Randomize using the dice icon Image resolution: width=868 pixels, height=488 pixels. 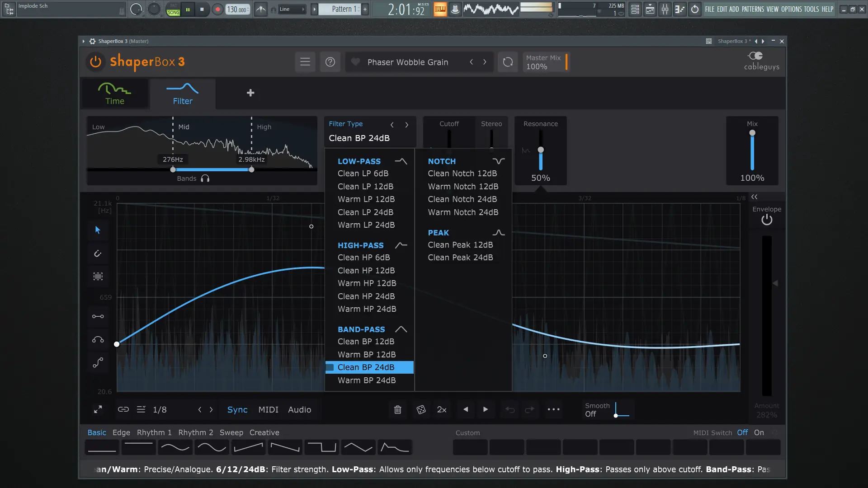[421, 409]
